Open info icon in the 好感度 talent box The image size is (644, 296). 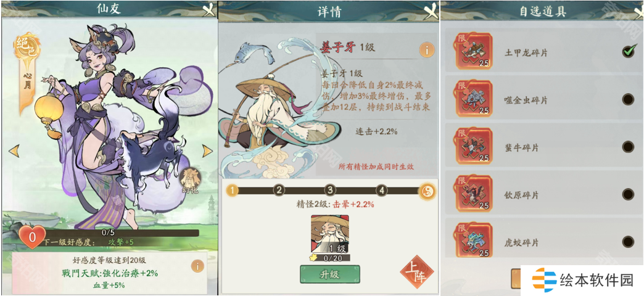[x=197, y=266]
